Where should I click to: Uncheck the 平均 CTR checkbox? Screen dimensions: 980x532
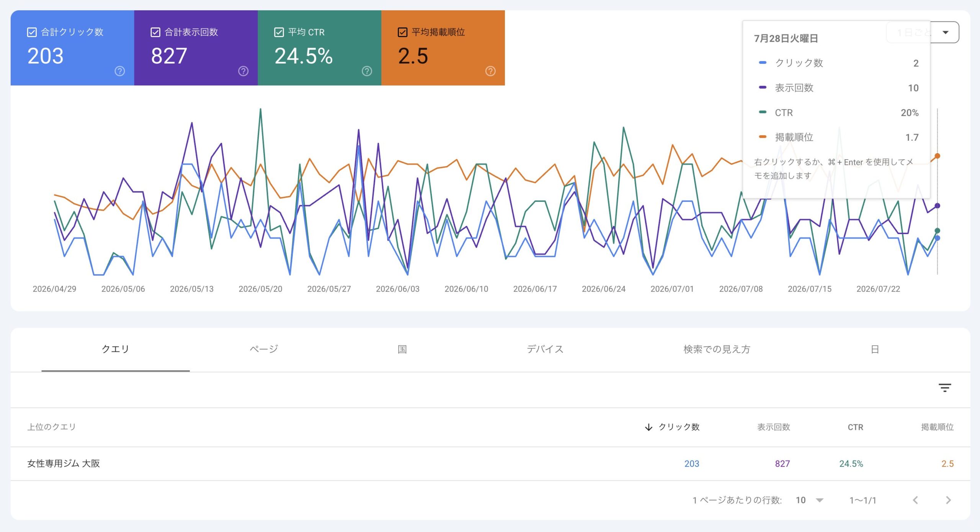[x=279, y=32]
